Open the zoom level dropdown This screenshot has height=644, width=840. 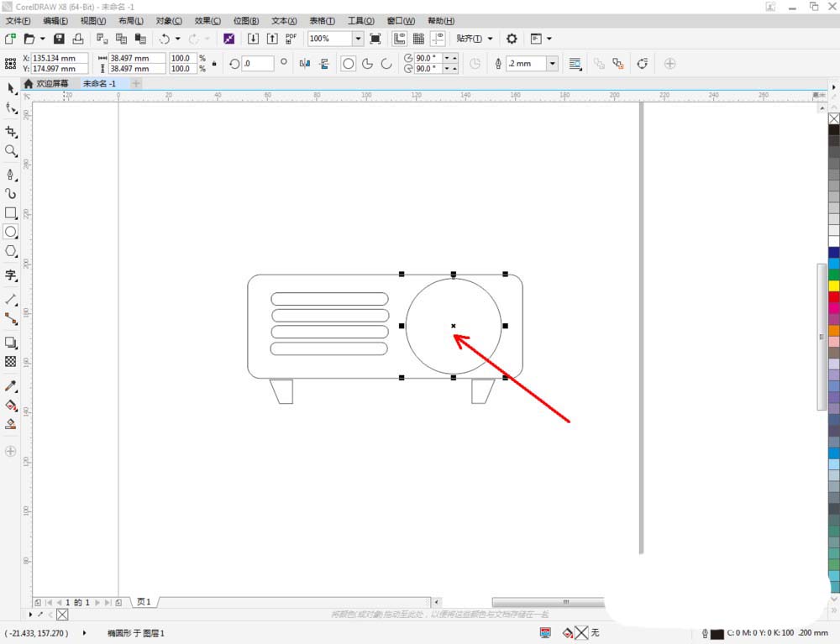tap(358, 39)
